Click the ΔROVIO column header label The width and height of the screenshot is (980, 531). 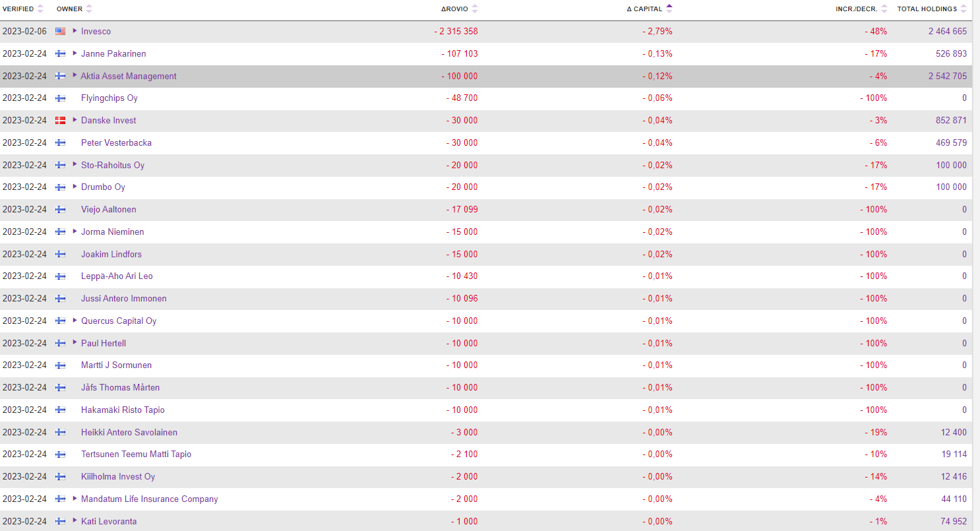pyautogui.click(x=454, y=9)
